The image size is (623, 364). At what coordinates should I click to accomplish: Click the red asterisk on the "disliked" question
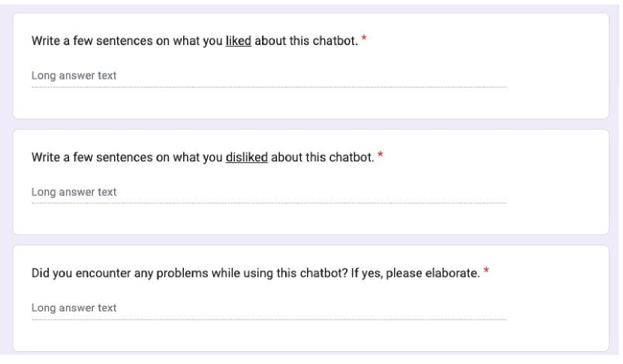380,155
